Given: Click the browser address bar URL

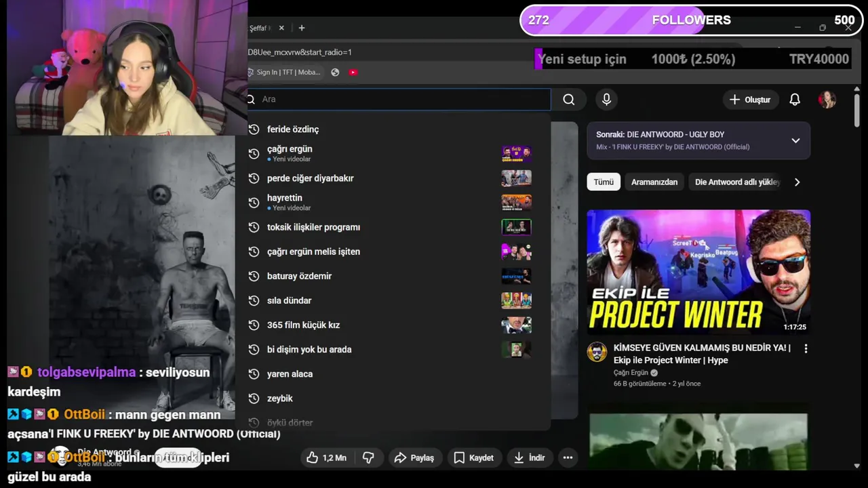Looking at the screenshot, I should point(299,52).
